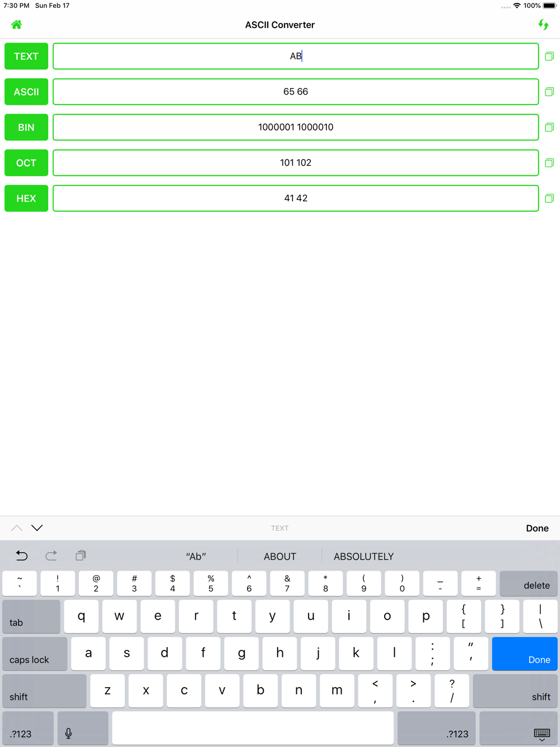The image size is (560, 747).
Task: Tap the underscore hyphen key
Action: coord(440,583)
